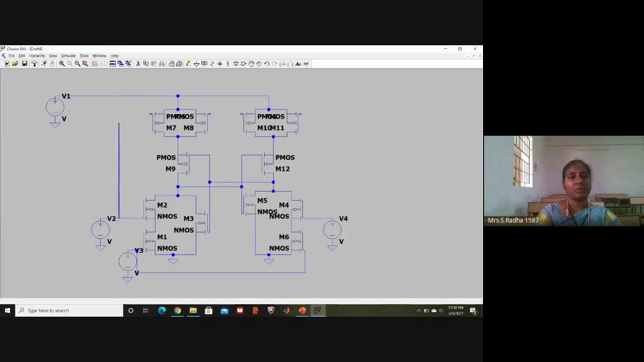Click the taskbar search box
The width and height of the screenshot is (644, 362).
[x=69, y=311]
